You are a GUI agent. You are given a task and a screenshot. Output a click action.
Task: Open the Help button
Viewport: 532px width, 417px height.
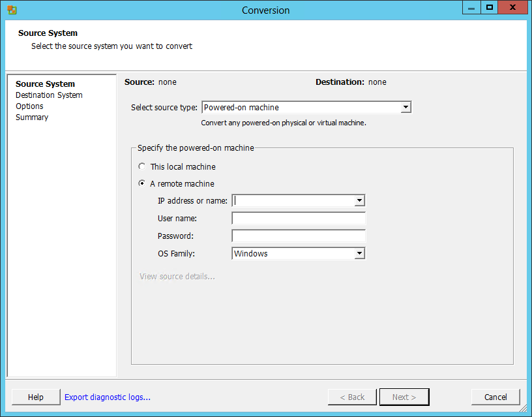tap(36, 397)
